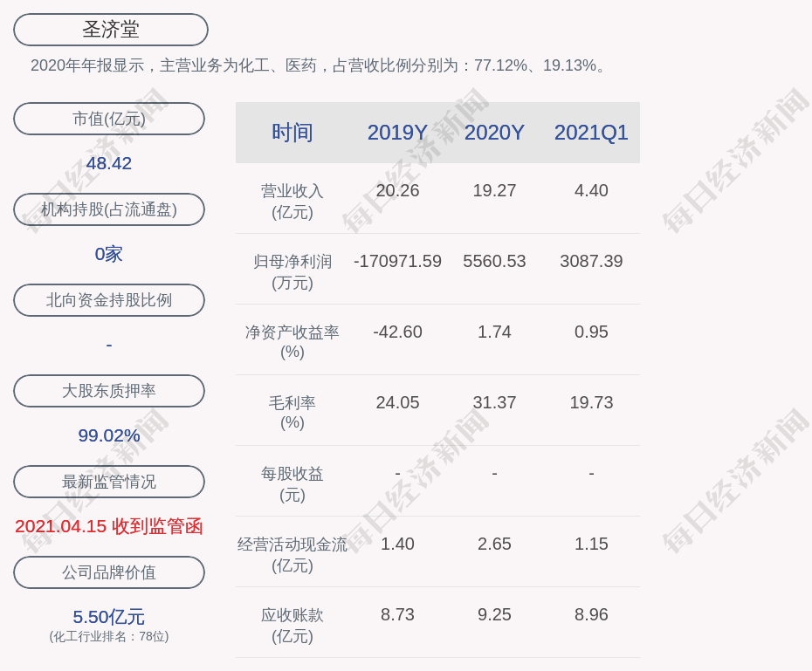Click the 圣济堂 company name pill

tap(111, 30)
